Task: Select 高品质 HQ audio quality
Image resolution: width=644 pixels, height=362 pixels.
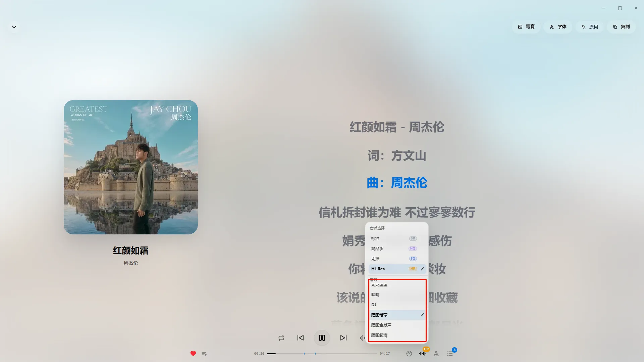Action: [x=397, y=249]
